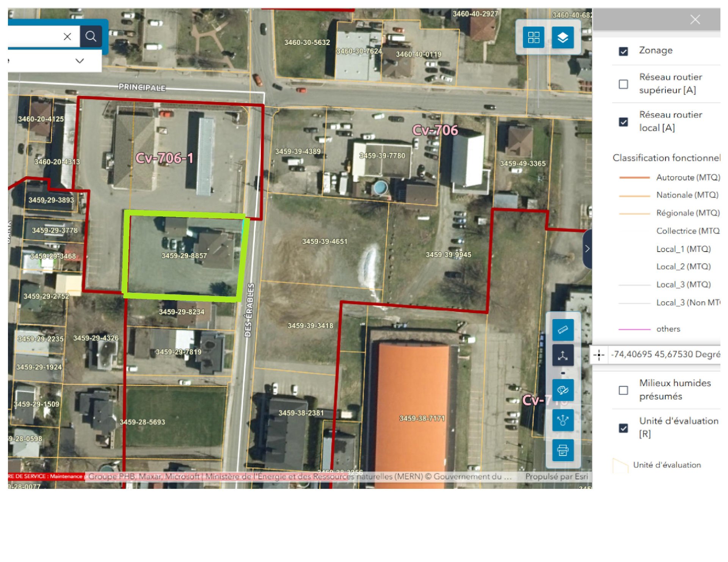
Task: Collapse side panel with arrow handle
Action: (x=587, y=249)
